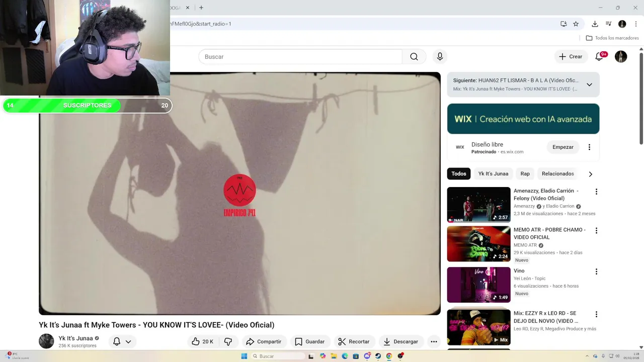Image resolution: width=644 pixels, height=362 pixels.
Task: Click Guardar to save video
Action: [310, 341]
